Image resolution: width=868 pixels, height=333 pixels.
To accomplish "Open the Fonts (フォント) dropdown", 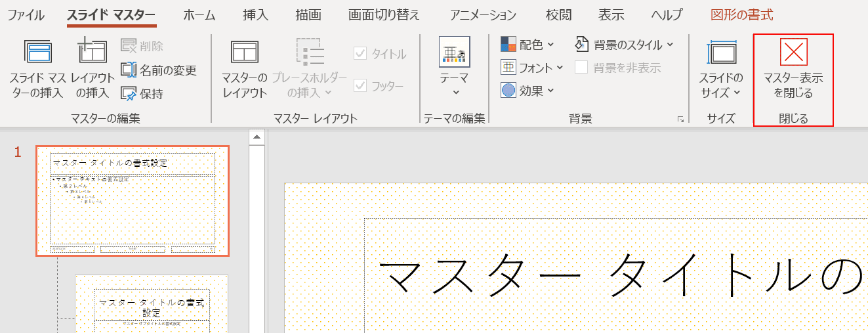I will pos(532,67).
